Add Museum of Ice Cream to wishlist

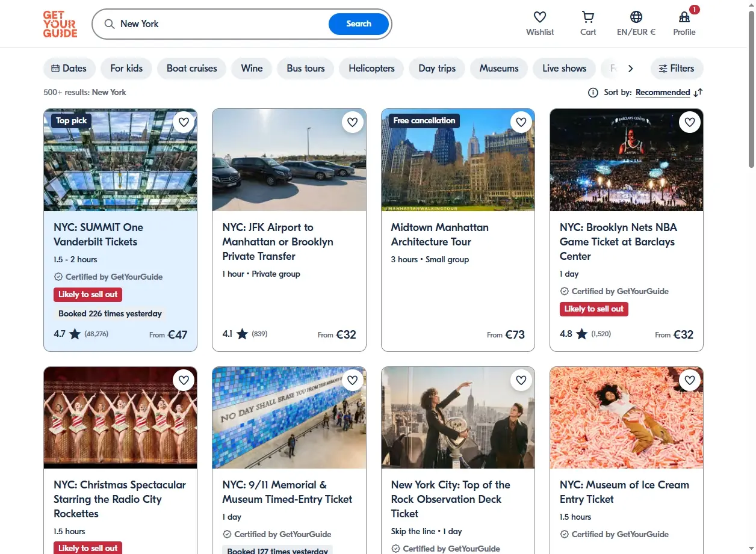pyautogui.click(x=690, y=380)
